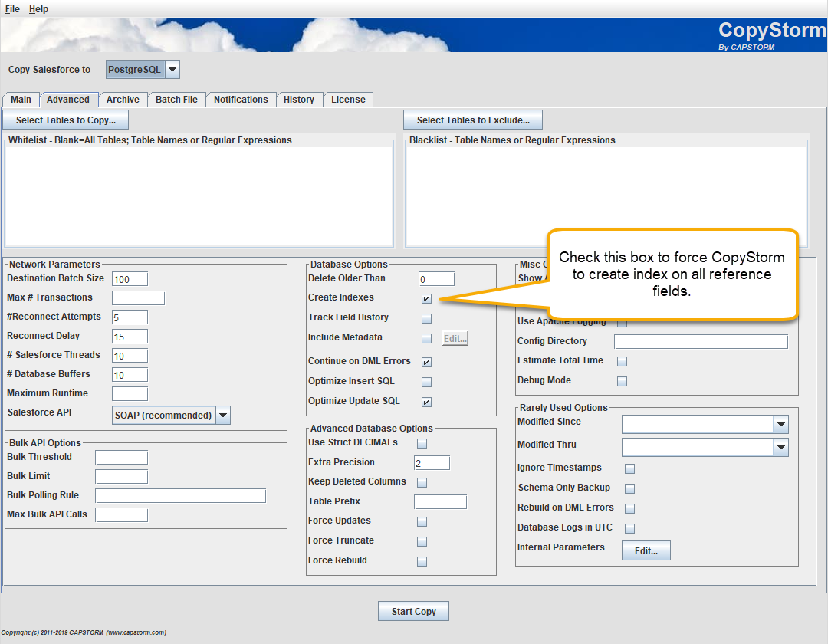Turn on Debug Mode checkbox
Viewport: 828px width, 644px height.
[x=622, y=381]
